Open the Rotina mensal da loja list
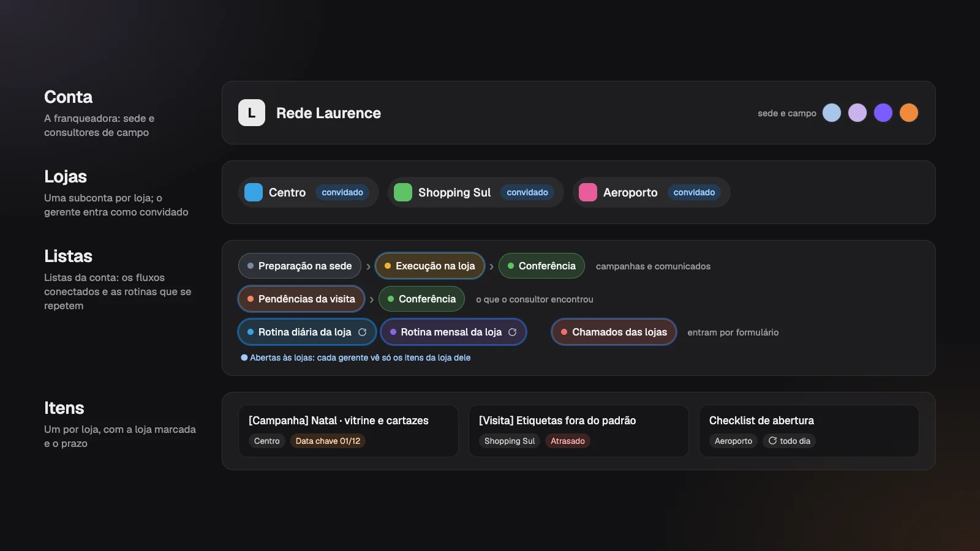The width and height of the screenshot is (980, 551). pyautogui.click(x=453, y=332)
